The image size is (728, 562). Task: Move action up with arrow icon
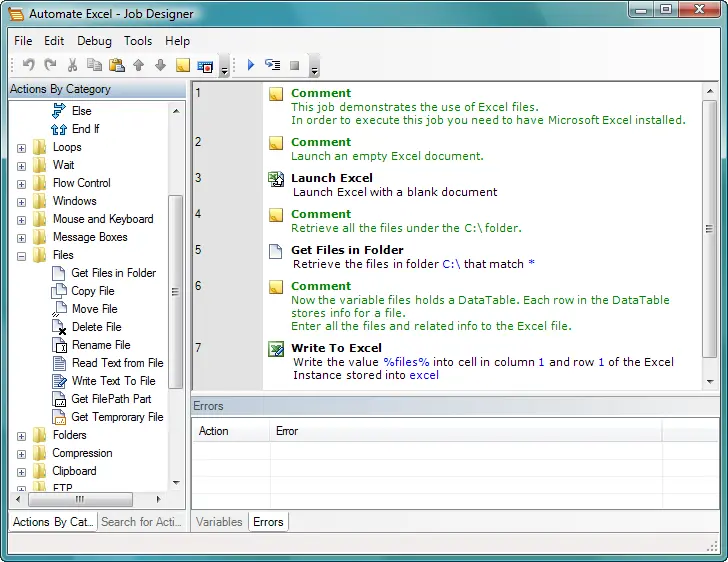tap(138, 65)
